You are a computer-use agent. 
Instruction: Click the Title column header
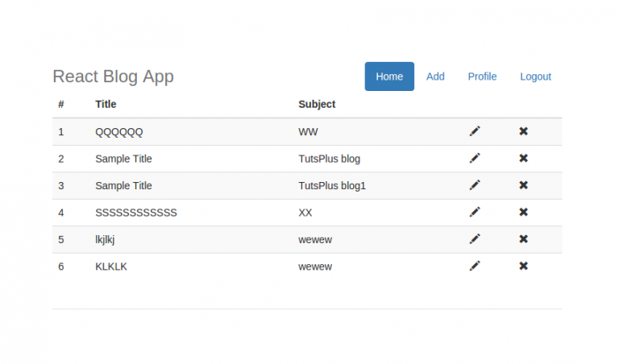point(106,104)
